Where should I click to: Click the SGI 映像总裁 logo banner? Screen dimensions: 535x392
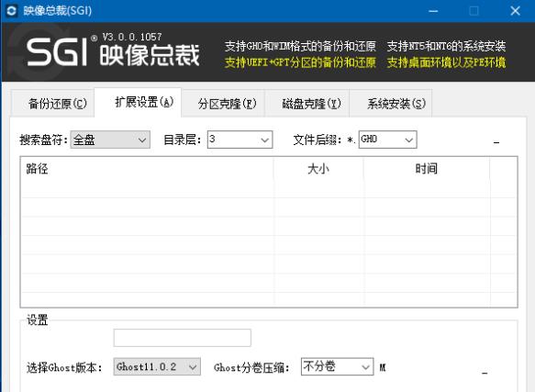click(x=113, y=52)
